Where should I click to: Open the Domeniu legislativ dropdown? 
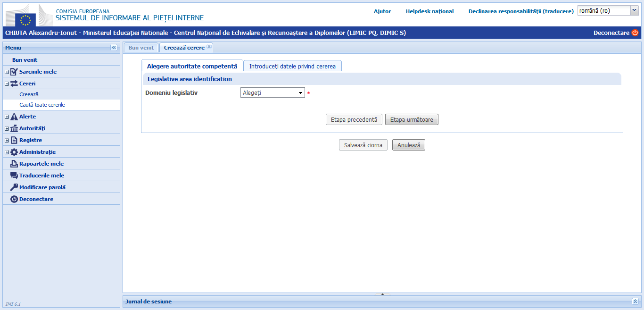[x=272, y=93]
